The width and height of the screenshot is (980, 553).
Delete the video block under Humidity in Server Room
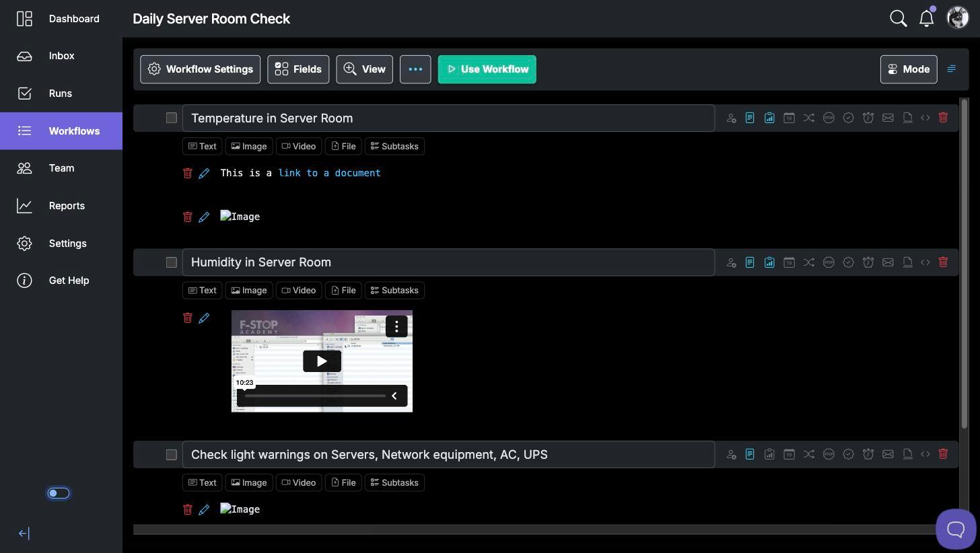coord(188,318)
